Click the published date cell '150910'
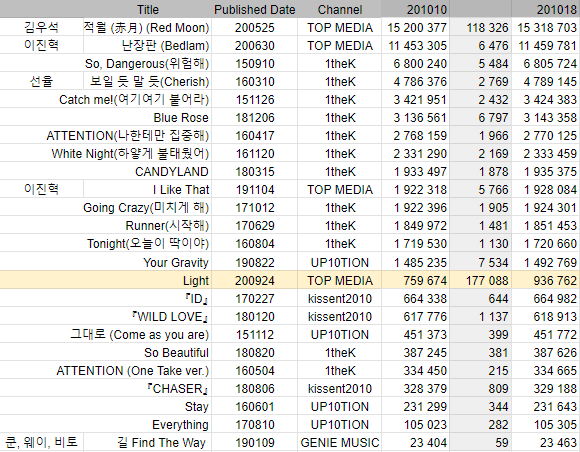 pyautogui.click(x=255, y=64)
